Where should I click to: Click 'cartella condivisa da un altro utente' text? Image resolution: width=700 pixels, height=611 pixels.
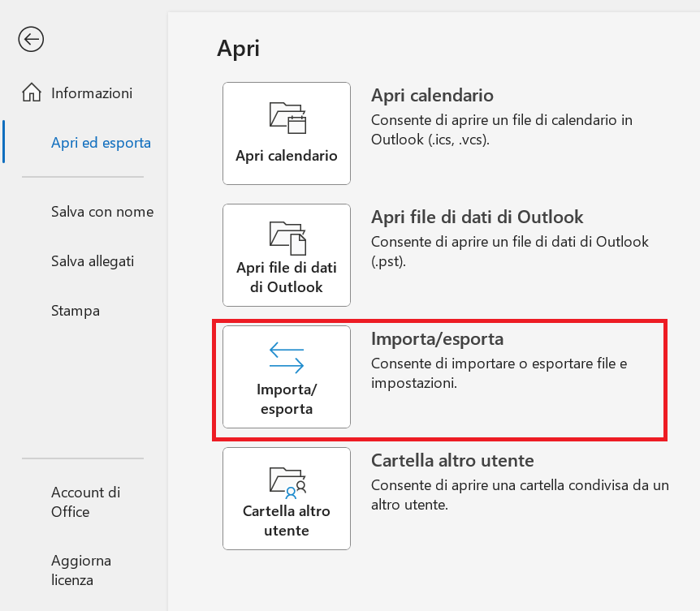pyautogui.click(x=520, y=495)
